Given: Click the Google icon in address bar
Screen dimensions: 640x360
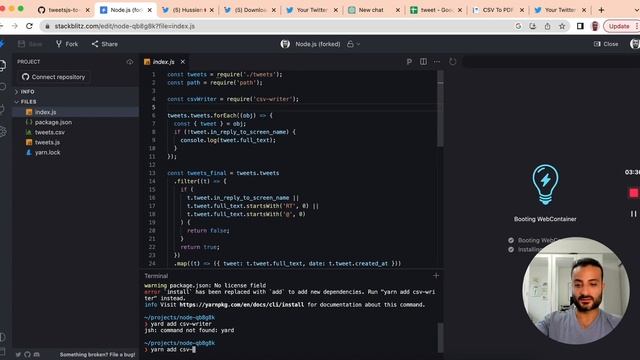Looking at the screenshot, I should (x=518, y=26).
